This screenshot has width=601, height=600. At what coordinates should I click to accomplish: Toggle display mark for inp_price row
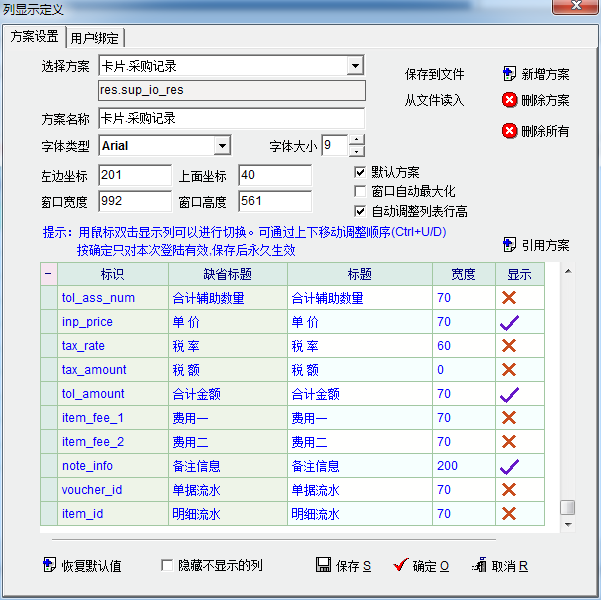[x=509, y=322]
